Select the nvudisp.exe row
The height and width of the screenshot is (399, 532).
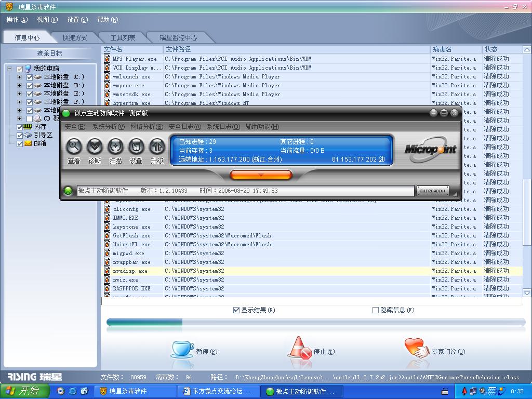pyautogui.click(x=312, y=271)
